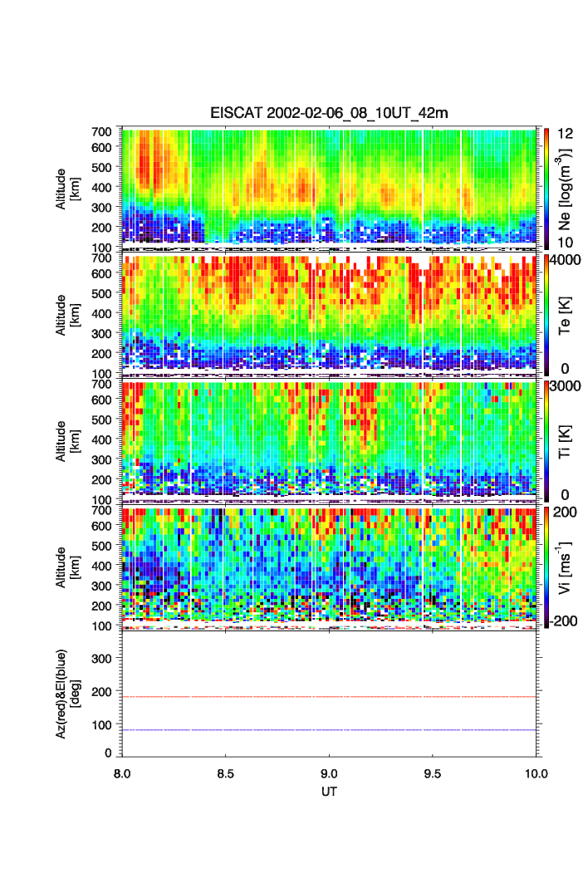Click the red azimuth line
This screenshot has width=588, height=883.
pyautogui.click(x=330, y=697)
